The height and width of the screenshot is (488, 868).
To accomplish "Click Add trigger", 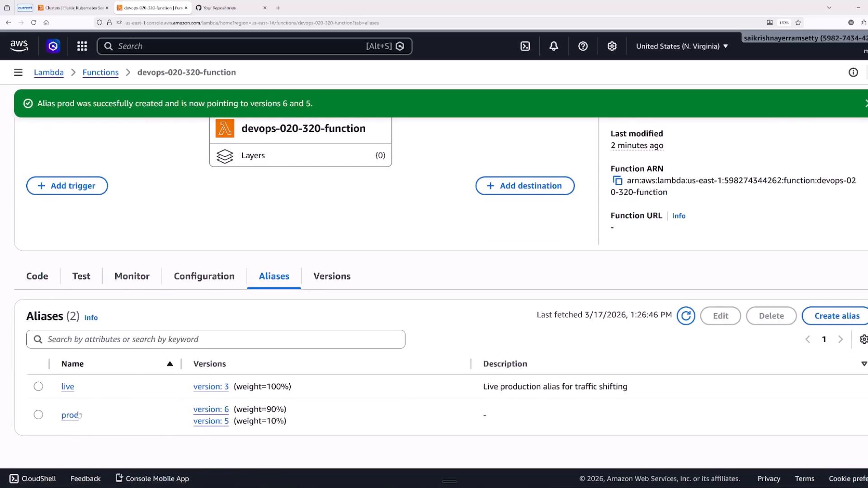I will point(67,186).
